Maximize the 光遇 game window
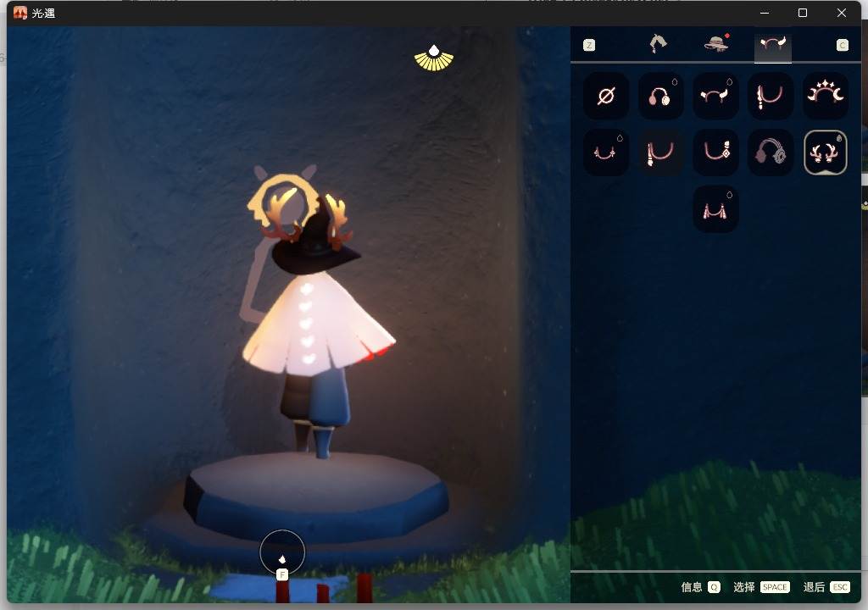The image size is (868, 610). [803, 13]
